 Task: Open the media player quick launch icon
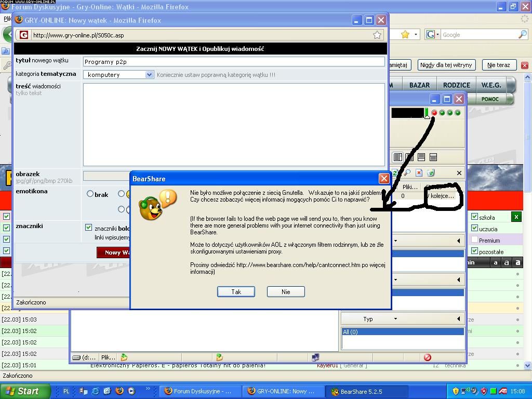point(131,391)
